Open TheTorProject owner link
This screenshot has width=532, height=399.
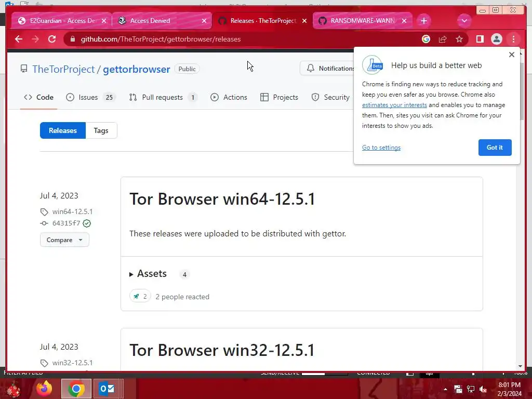pyautogui.click(x=63, y=69)
